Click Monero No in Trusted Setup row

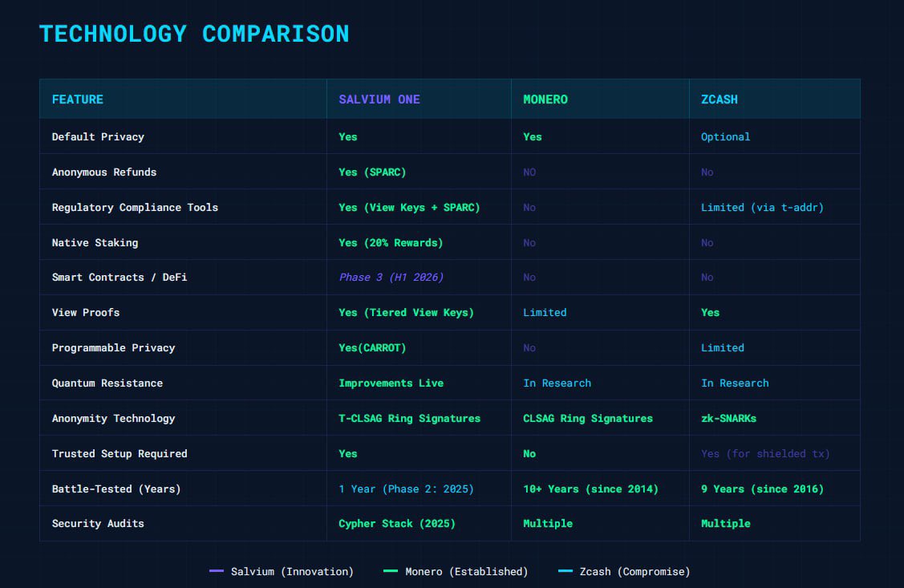coord(529,453)
